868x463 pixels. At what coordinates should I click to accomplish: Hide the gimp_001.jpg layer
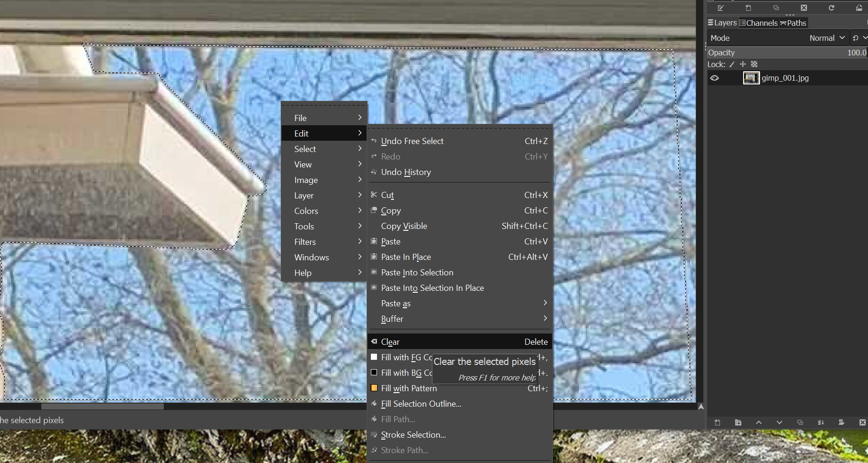coord(715,78)
